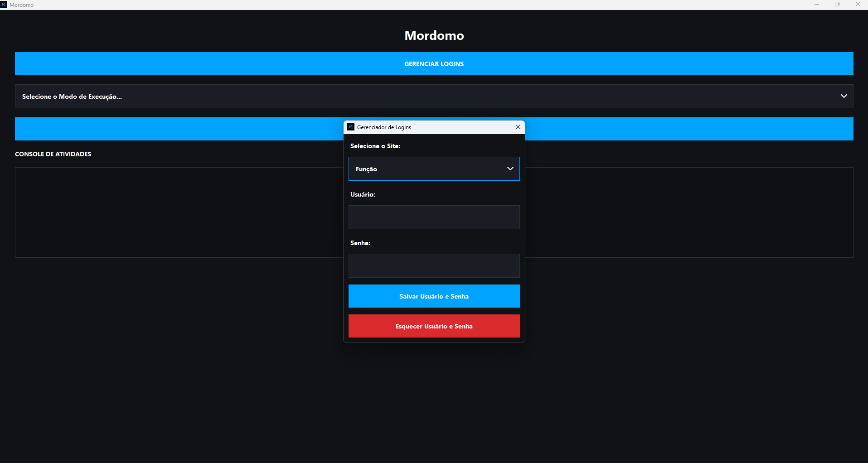Focus the Usuário input field
The height and width of the screenshot is (463, 868).
click(434, 217)
